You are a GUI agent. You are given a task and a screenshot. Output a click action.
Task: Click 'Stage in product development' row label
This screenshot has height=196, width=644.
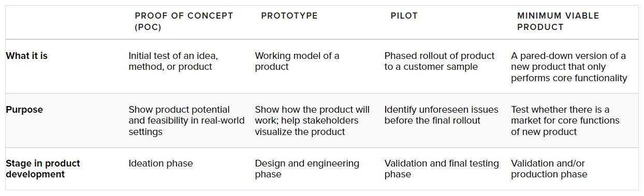coord(43,169)
